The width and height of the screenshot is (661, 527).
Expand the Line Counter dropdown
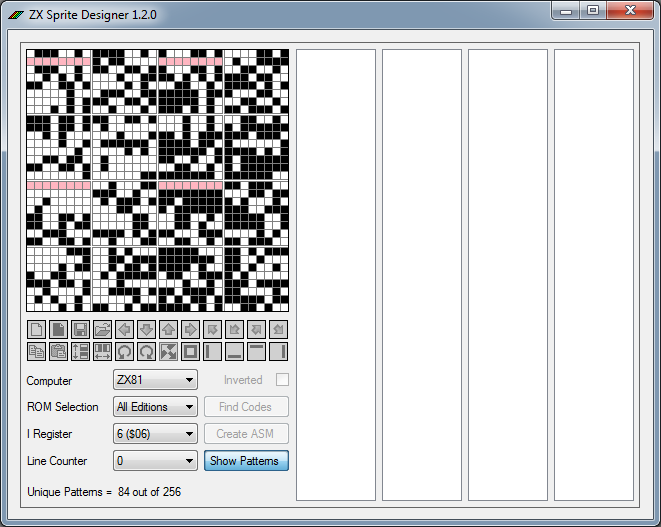(x=155, y=461)
